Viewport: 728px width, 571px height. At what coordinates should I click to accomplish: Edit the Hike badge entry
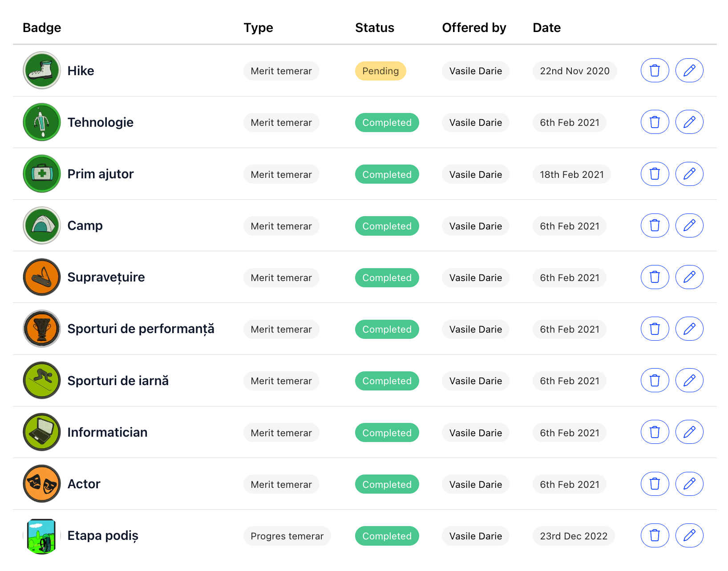(x=689, y=70)
